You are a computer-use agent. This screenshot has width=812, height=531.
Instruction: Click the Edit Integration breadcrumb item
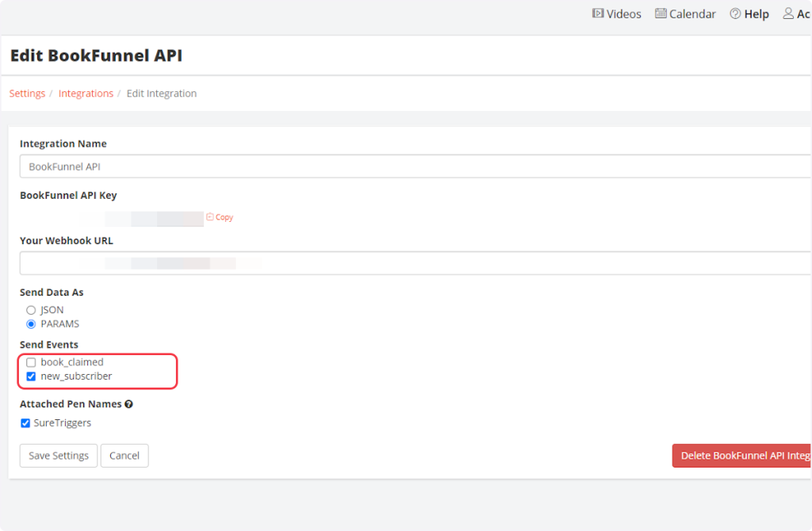(162, 94)
